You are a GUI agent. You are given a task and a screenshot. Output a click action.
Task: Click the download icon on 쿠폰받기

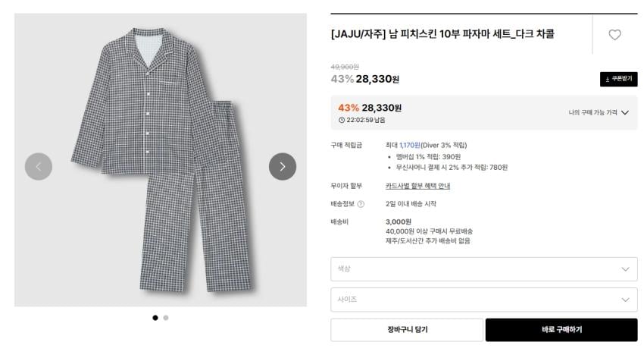tap(608, 80)
